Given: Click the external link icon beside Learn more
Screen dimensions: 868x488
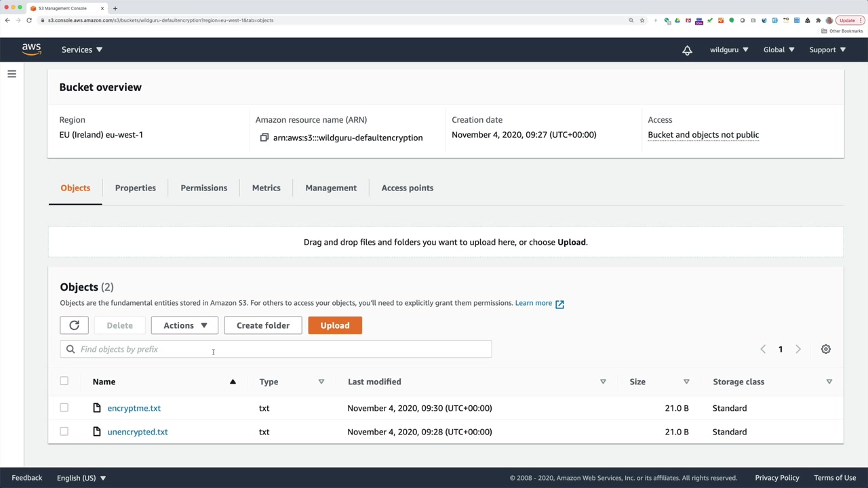Looking at the screenshot, I should click(x=559, y=304).
